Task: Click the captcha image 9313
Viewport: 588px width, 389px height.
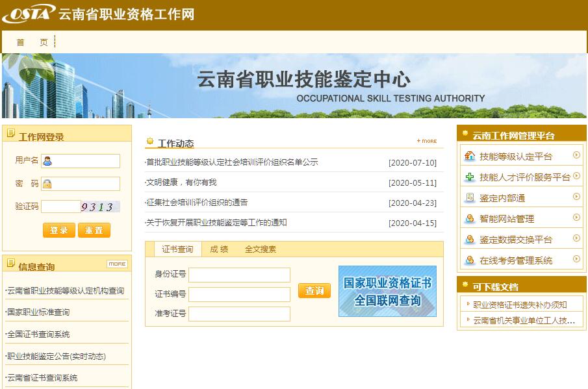Action: pos(100,207)
